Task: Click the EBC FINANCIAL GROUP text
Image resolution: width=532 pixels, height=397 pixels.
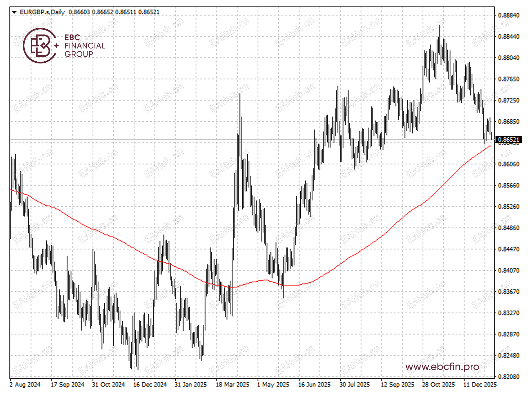Action: (84, 46)
